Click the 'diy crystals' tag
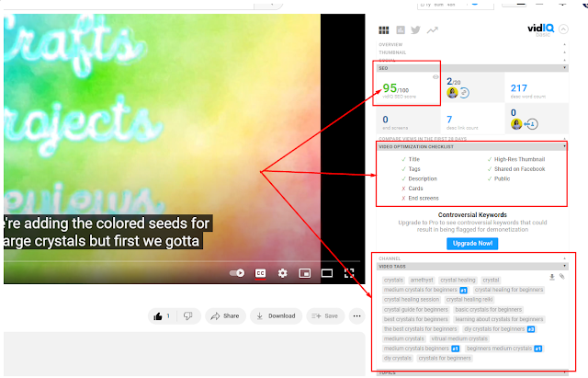The width and height of the screenshot is (588, 378). [398, 359]
